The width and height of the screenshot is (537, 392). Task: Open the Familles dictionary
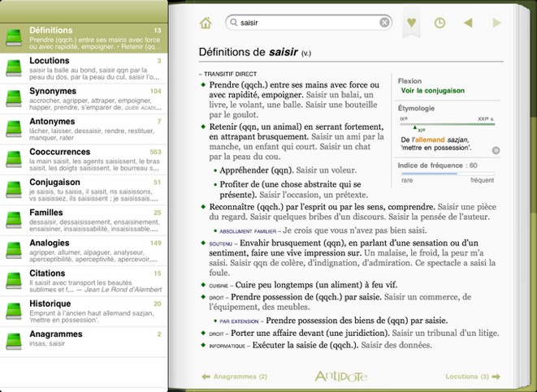[84, 221]
